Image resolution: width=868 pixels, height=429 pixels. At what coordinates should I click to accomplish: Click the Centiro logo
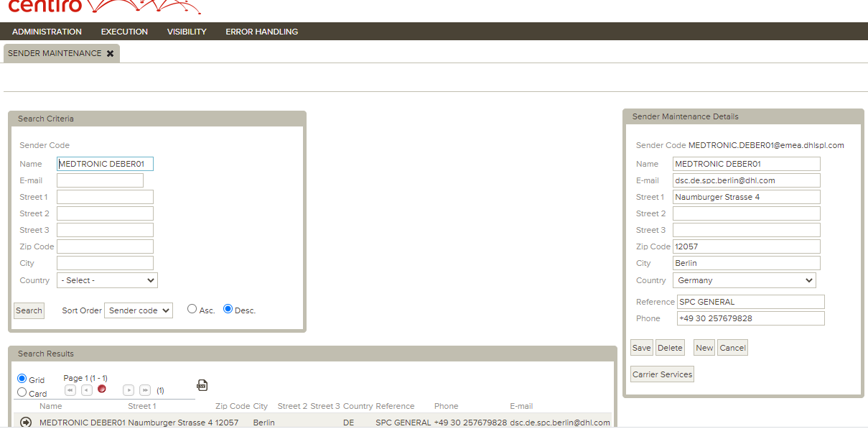[x=104, y=7]
